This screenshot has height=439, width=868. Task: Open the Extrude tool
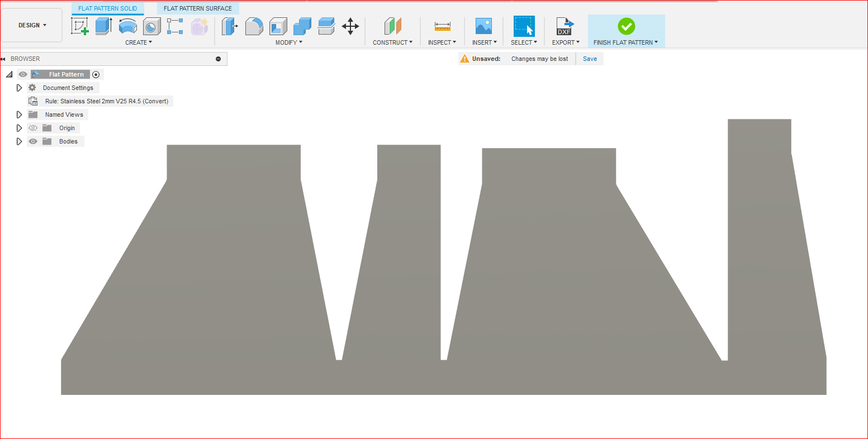tap(103, 26)
